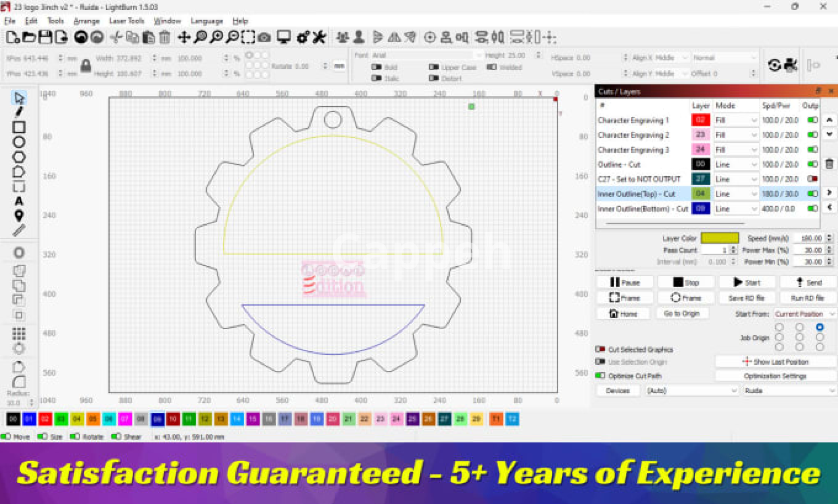
Task: Click the Optimization Settings button
Action: (775, 376)
